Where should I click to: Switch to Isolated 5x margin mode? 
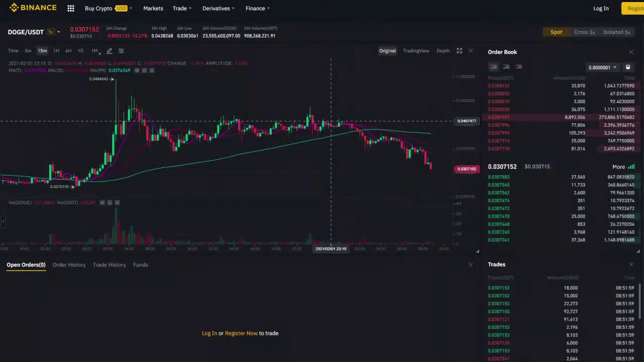point(616,32)
